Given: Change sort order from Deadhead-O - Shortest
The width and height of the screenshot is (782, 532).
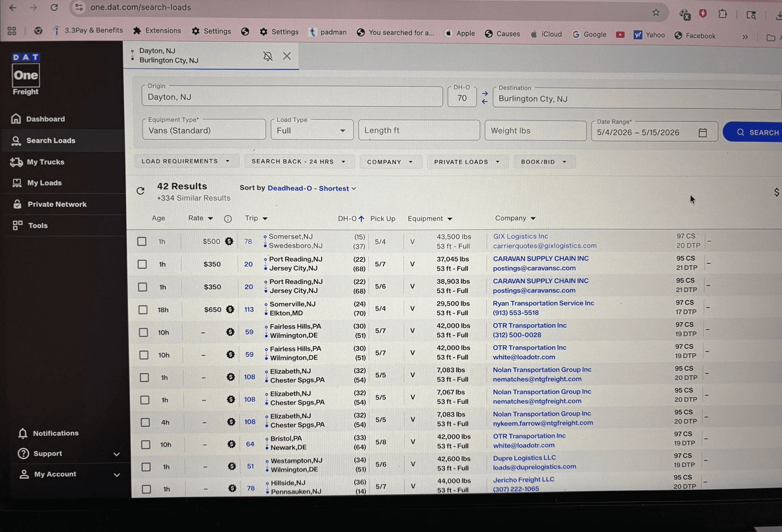Looking at the screenshot, I should [x=312, y=188].
